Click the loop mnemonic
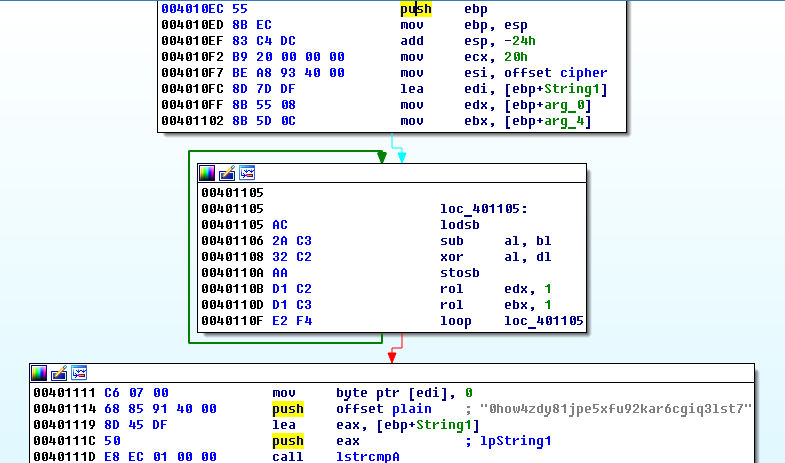Viewport: 785px width, 463px height. point(456,321)
